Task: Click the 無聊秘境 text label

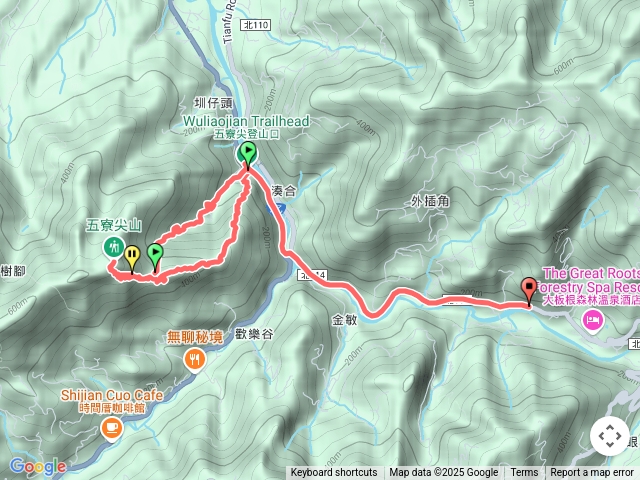Action: (x=195, y=338)
